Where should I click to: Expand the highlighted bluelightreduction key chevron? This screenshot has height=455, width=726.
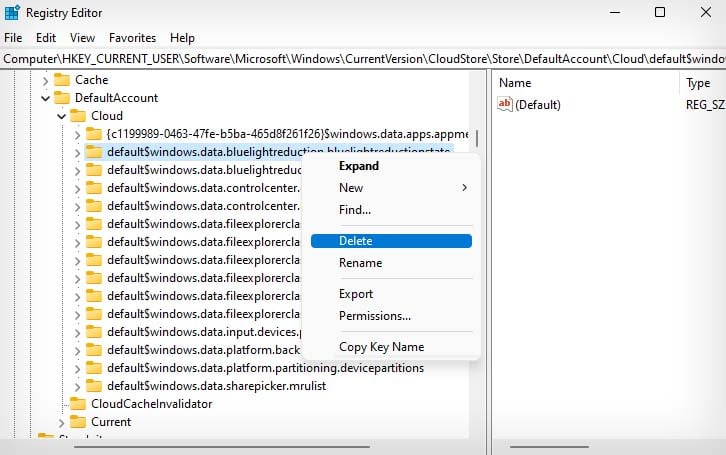[77, 153]
